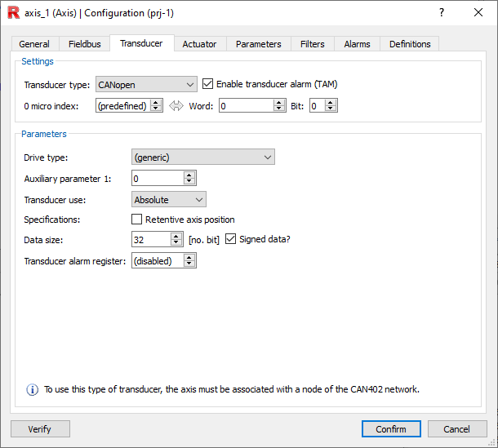Check the Retentive axis position box

pyautogui.click(x=136, y=220)
